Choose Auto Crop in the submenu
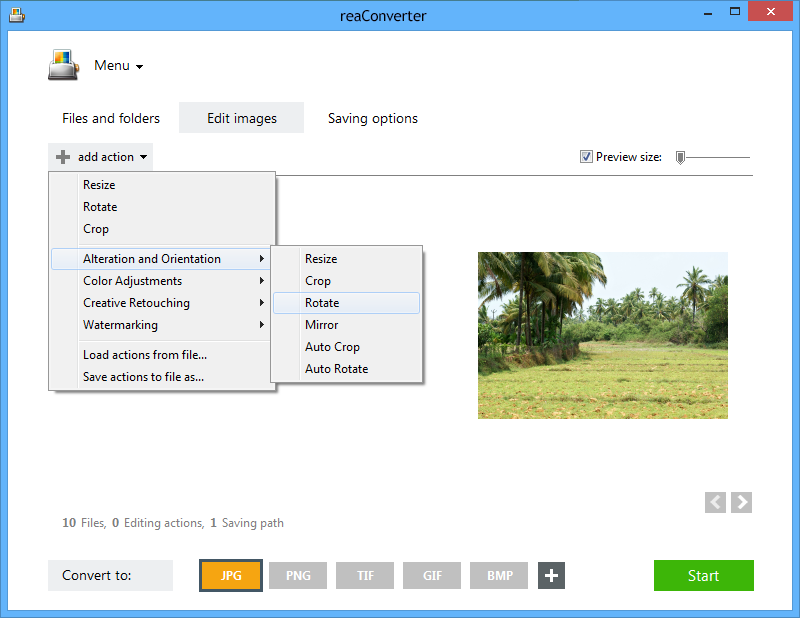 tap(346, 347)
